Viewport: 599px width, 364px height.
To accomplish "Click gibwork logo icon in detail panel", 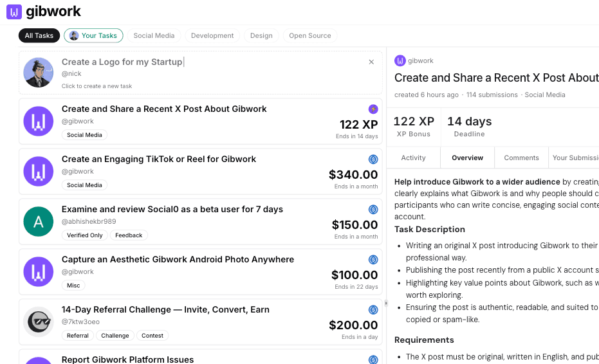I will 400,60.
